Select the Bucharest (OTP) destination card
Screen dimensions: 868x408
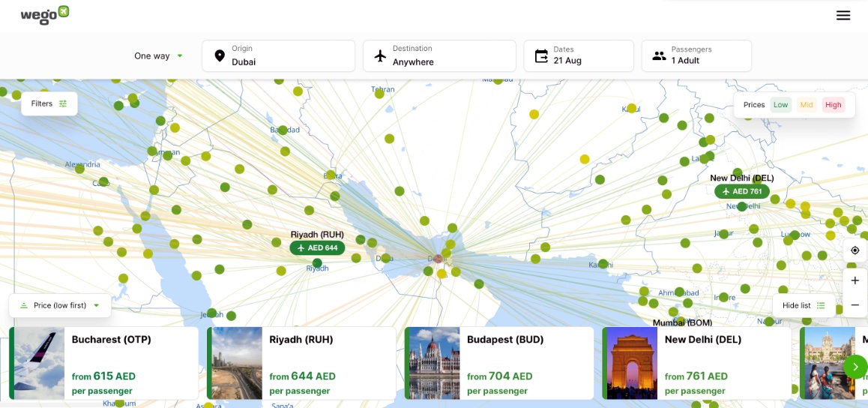[x=103, y=363]
